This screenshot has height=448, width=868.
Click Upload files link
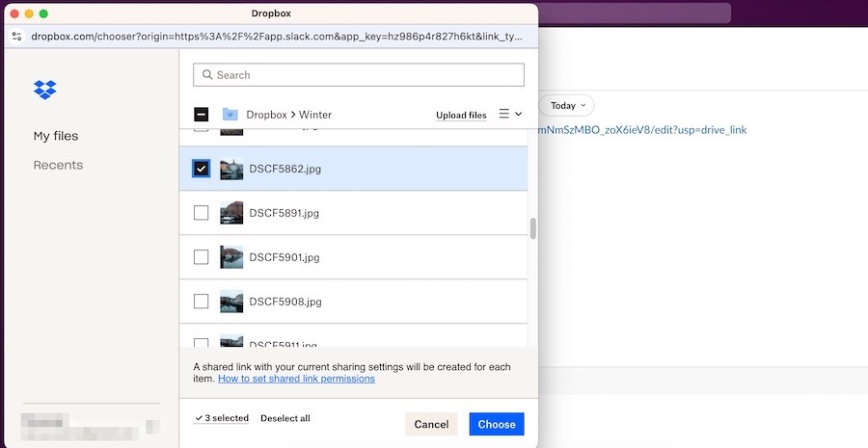[x=461, y=115]
